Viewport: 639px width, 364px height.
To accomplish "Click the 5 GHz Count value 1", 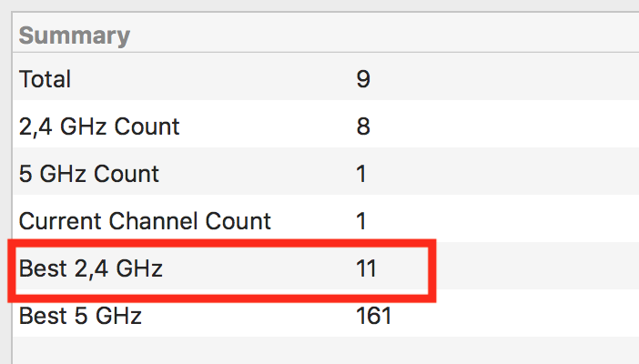I will (361, 174).
